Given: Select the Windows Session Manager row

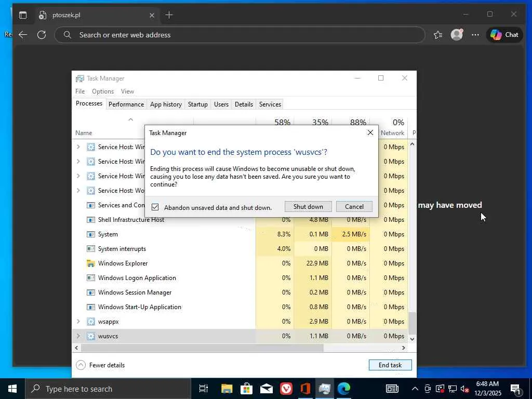Looking at the screenshot, I should point(240,292).
